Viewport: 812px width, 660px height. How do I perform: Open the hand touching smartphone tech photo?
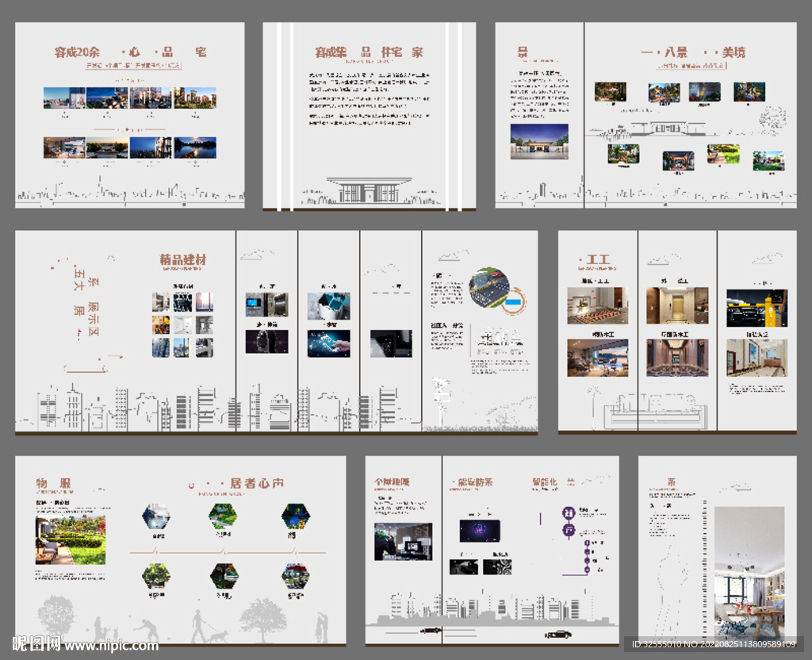coord(329,343)
